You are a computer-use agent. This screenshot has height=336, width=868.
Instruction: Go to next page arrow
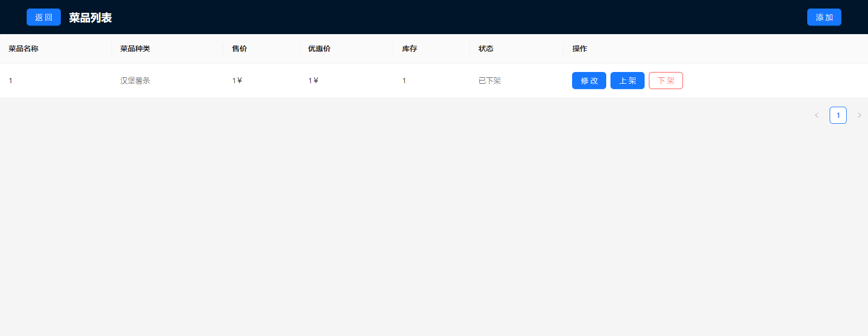click(x=859, y=115)
